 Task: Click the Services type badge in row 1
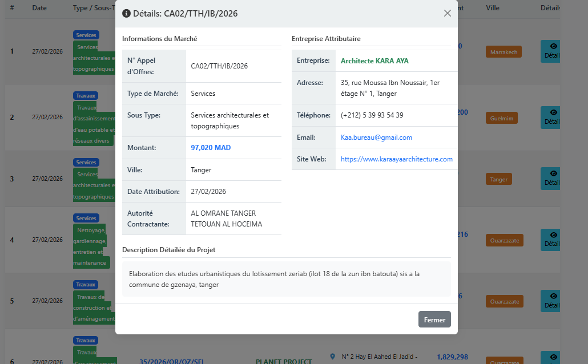point(86,35)
